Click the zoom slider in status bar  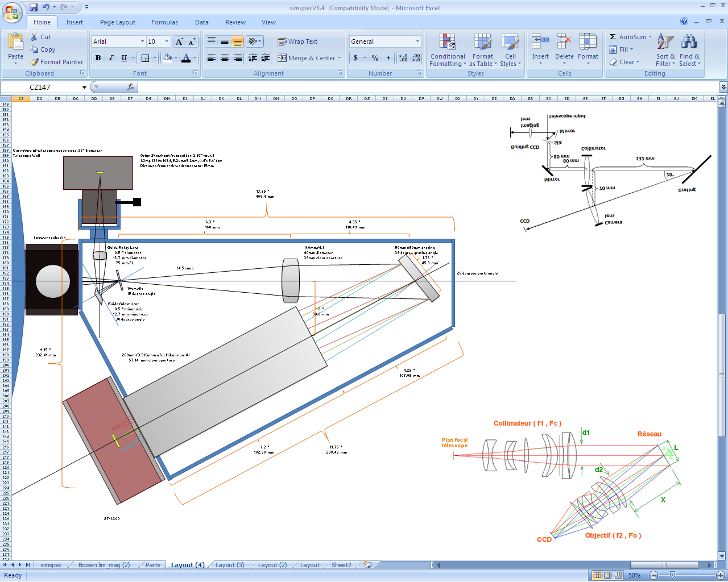[x=672, y=575]
